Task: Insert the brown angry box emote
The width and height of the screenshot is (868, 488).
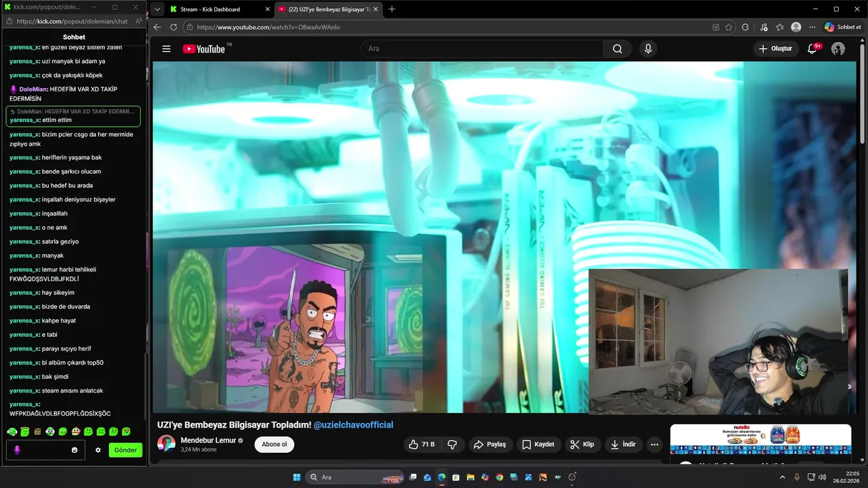Action: 37,432
